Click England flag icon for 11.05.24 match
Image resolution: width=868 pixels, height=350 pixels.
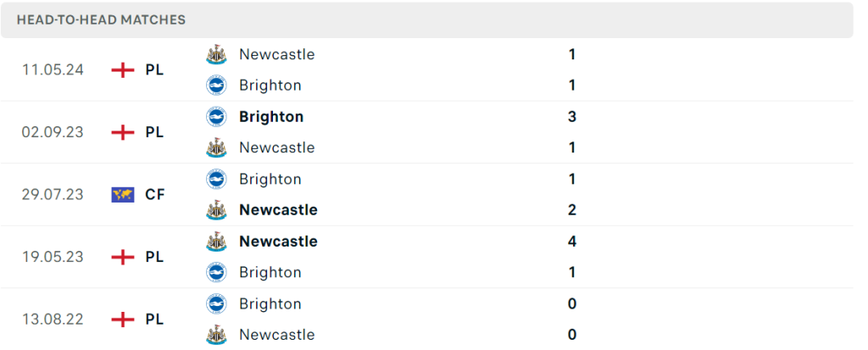tap(123, 69)
